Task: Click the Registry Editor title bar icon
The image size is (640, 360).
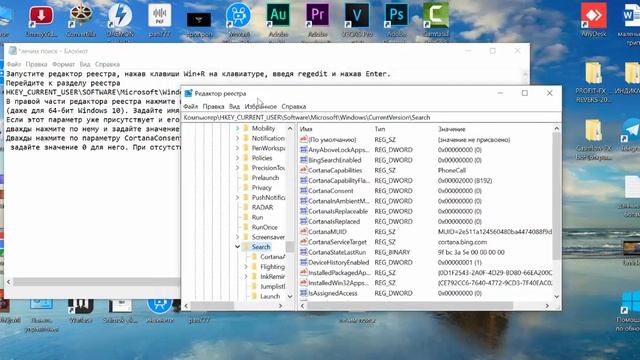Action: click(x=188, y=93)
